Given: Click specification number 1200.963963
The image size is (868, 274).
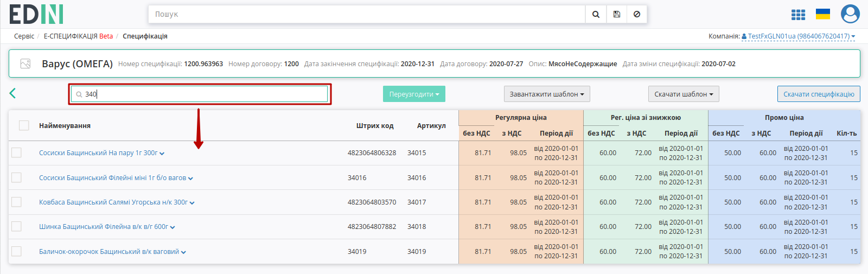Looking at the screenshot, I should click(203, 63).
